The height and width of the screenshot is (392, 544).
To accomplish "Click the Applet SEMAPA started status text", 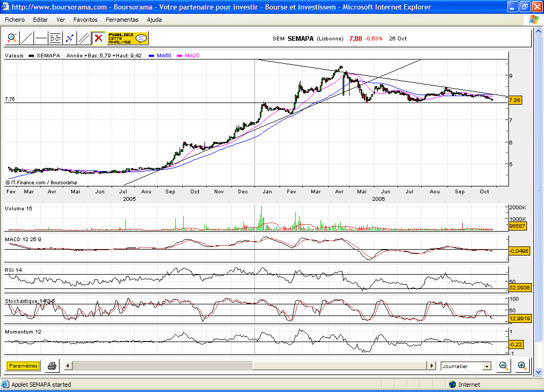I will (x=41, y=385).
